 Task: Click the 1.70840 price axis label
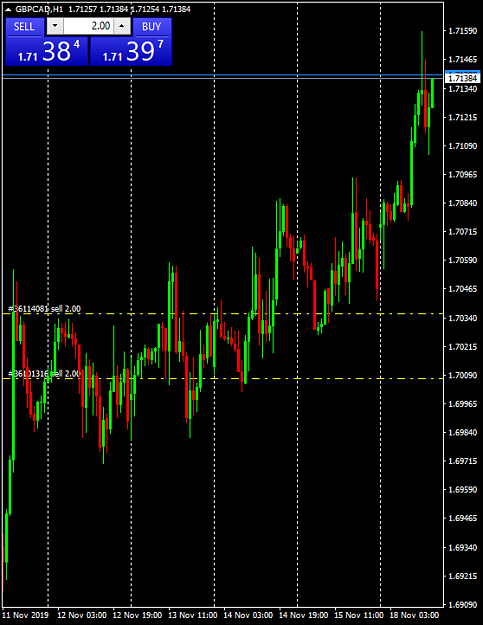(463, 203)
